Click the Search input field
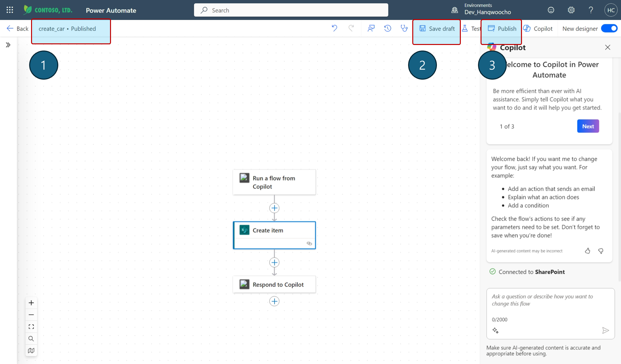621x364 pixels. point(291,10)
